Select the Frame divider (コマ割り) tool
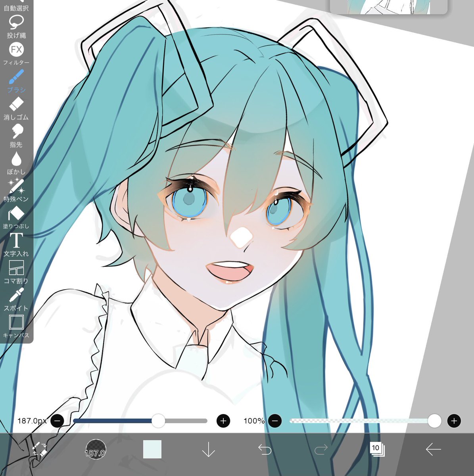 (16, 272)
